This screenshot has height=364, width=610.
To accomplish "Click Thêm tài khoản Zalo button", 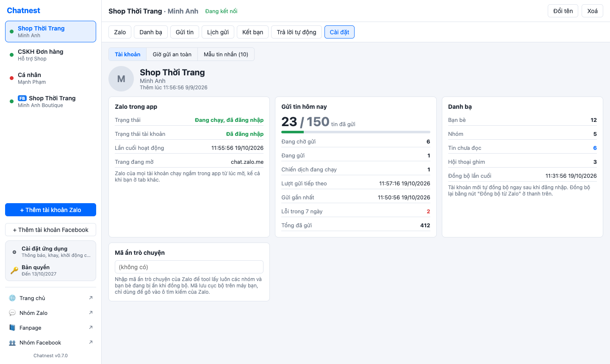I will point(50,210).
